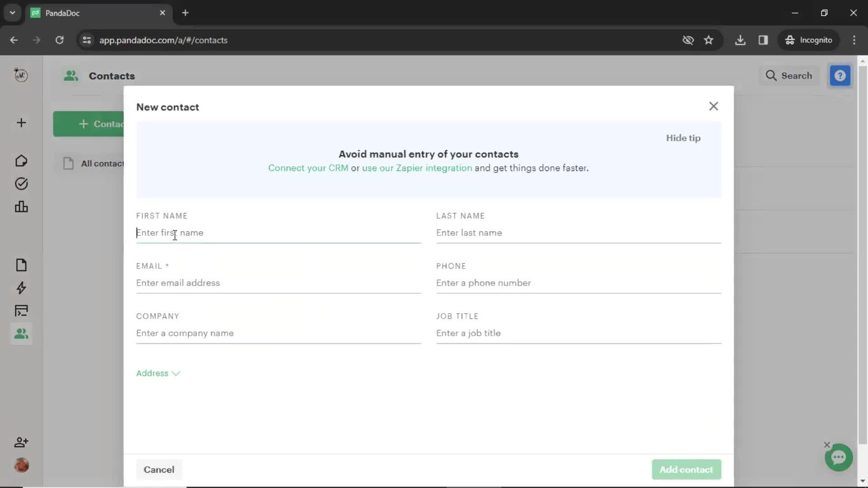This screenshot has height=488, width=868.
Task: Select the Tasks checklist icon
Action: point(21,184)
